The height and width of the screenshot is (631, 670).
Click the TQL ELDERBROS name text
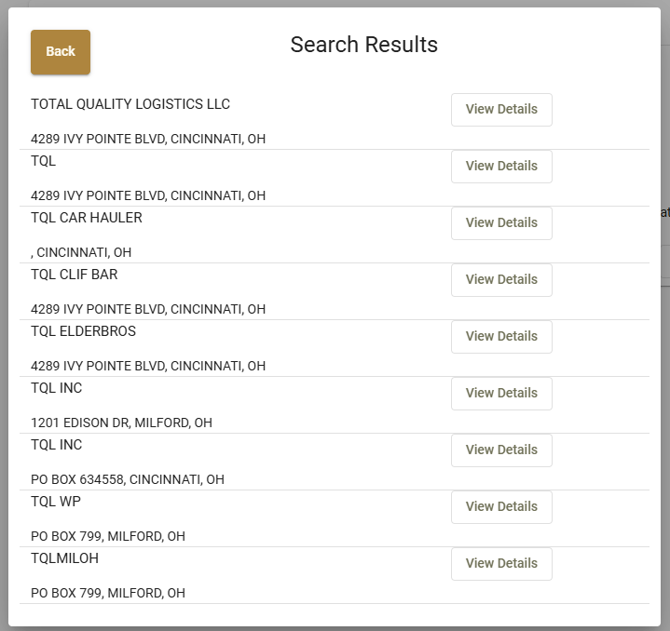pyautogui.click(x=83, y=332)
